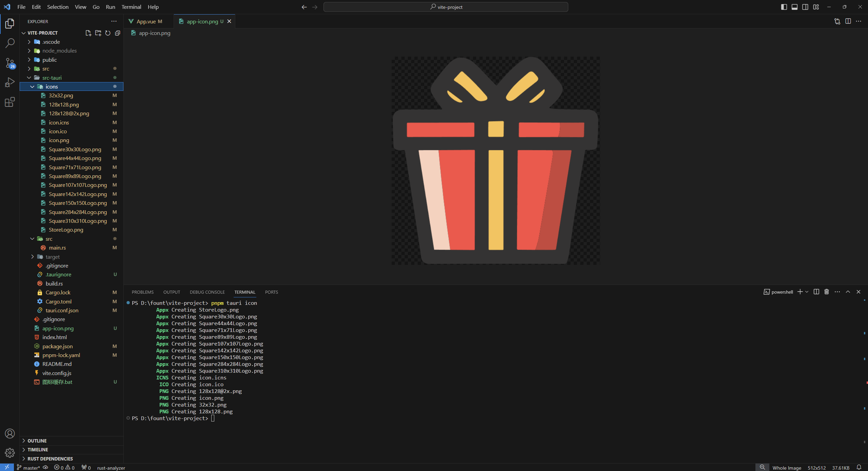Split the editor to the right

click(848, 21)
